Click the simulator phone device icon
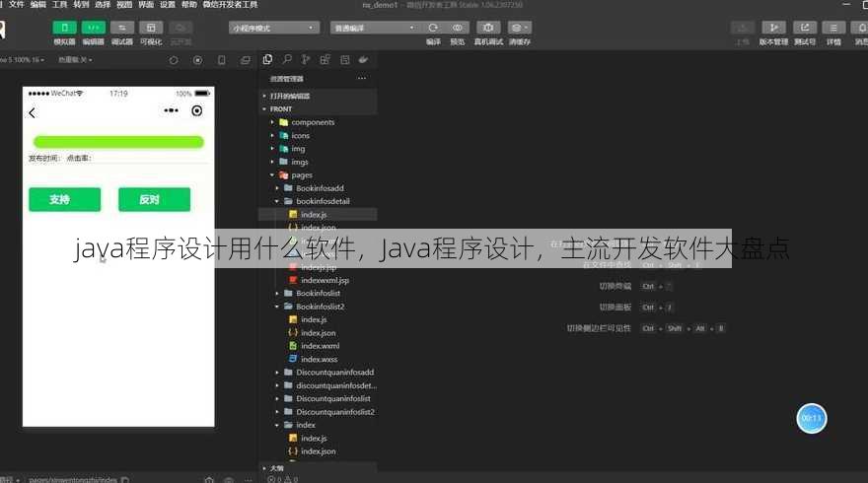The height and width of the screenshot is (483, 868). [221, 60]
